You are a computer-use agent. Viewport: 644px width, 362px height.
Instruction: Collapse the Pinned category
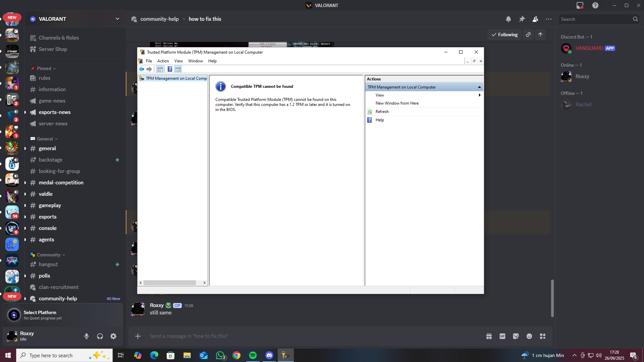[44, 68]
